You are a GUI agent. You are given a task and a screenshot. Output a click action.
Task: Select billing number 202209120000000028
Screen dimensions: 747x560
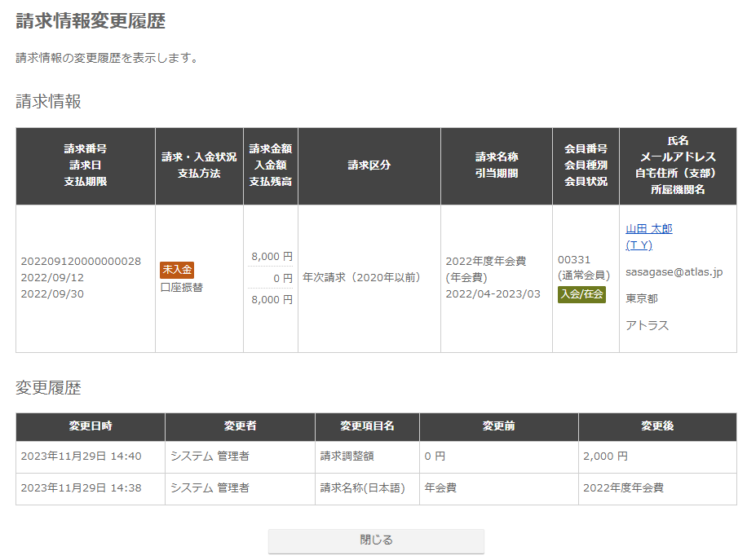(81, 261)
